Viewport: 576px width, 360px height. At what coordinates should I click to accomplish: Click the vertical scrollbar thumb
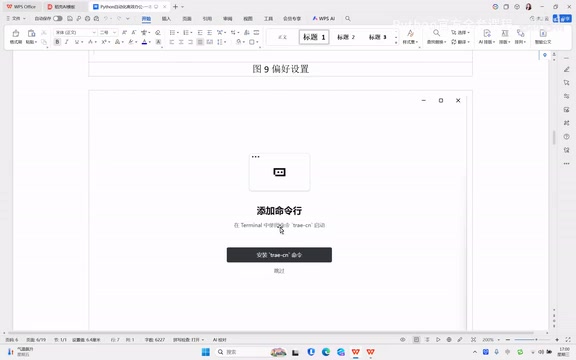(x=554, y=137)
